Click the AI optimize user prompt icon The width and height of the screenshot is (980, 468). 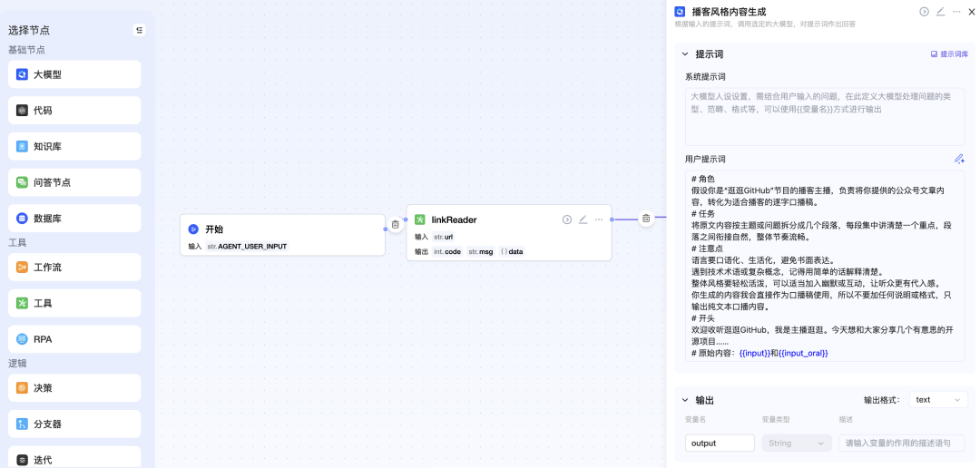click(x=959, y=160)
